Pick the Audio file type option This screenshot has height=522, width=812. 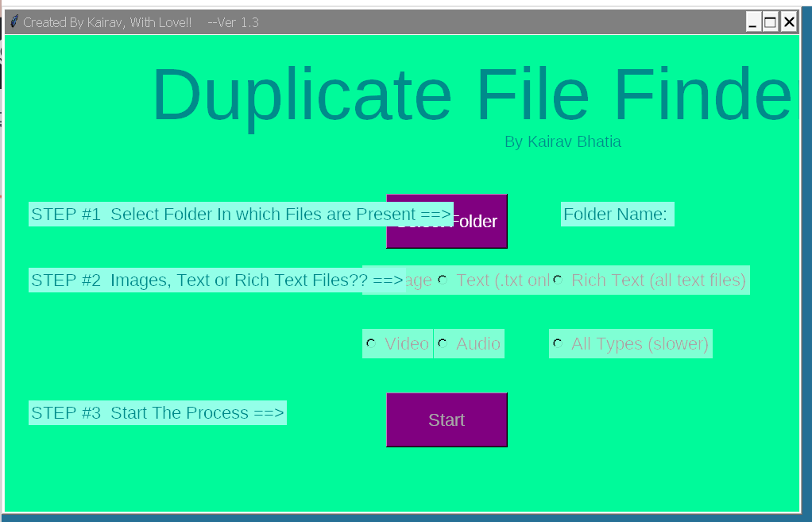pyautogui.click(x=443, y=343)
